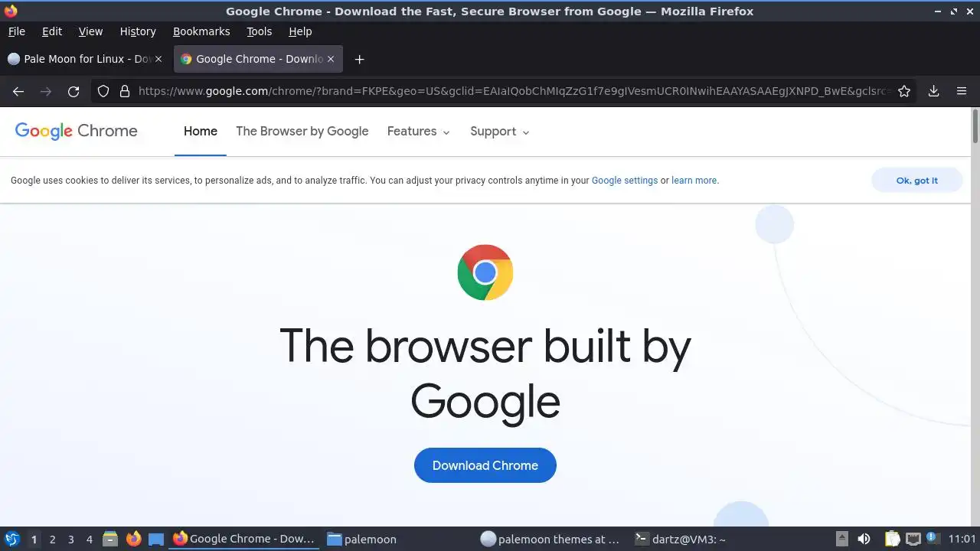Open the Firefox downloads panel
The width and height of the screenshot is (980, 551).
click(x=934, y=91)
